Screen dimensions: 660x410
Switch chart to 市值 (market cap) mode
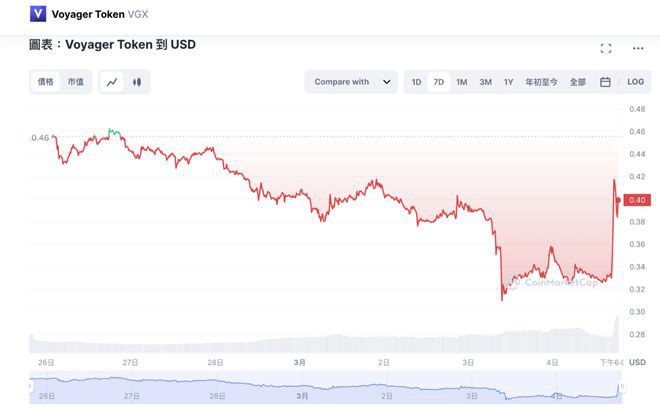(x=75, y=82)
